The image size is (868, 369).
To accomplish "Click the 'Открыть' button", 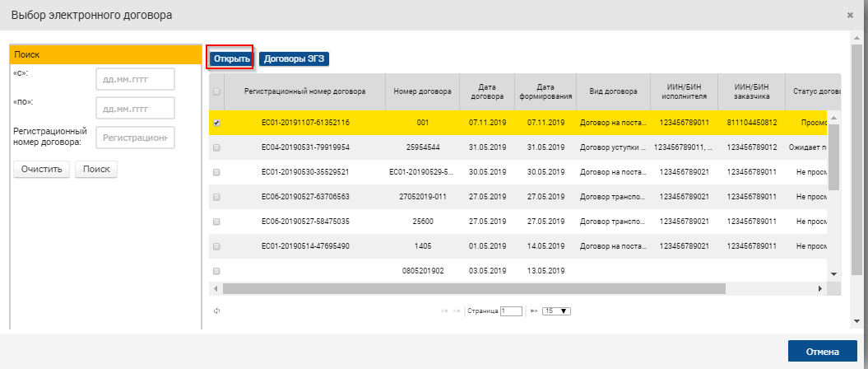I will (x=230, y=58).
